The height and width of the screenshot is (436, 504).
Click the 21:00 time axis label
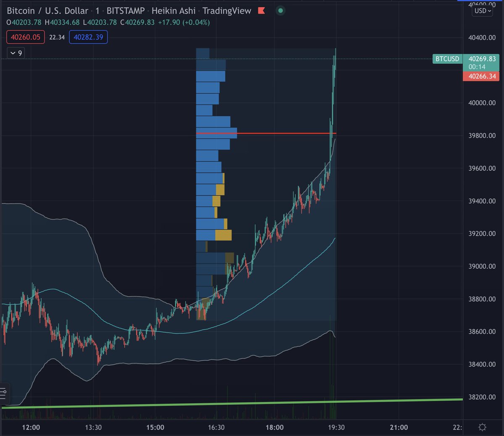[399, 427]
